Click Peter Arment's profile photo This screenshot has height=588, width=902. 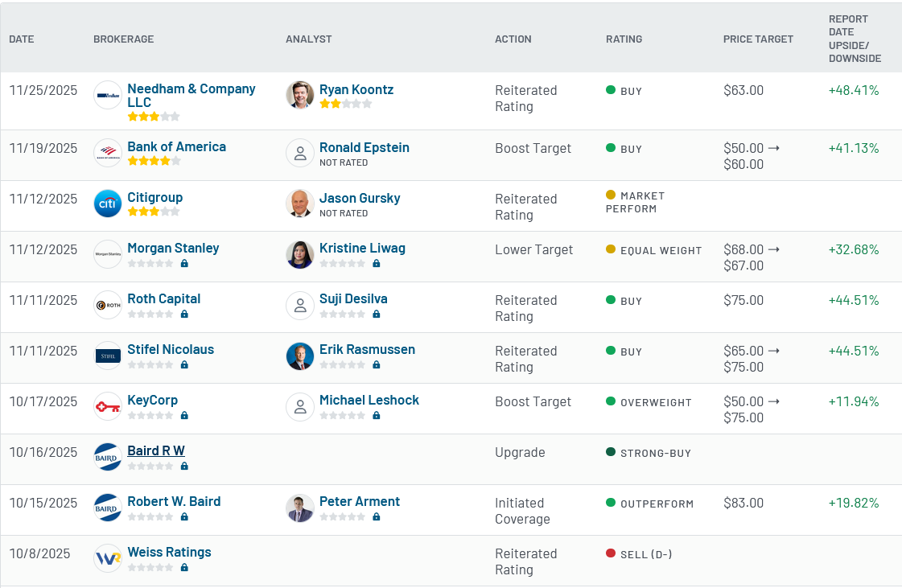(299, 508)
